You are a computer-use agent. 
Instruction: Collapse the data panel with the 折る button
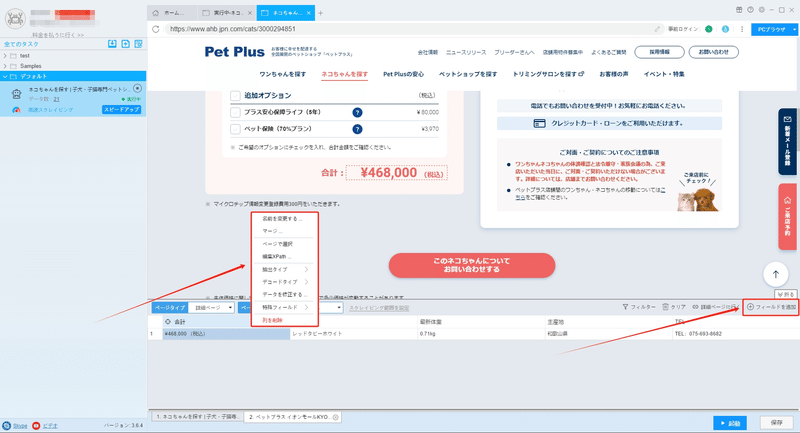[786, 294]
